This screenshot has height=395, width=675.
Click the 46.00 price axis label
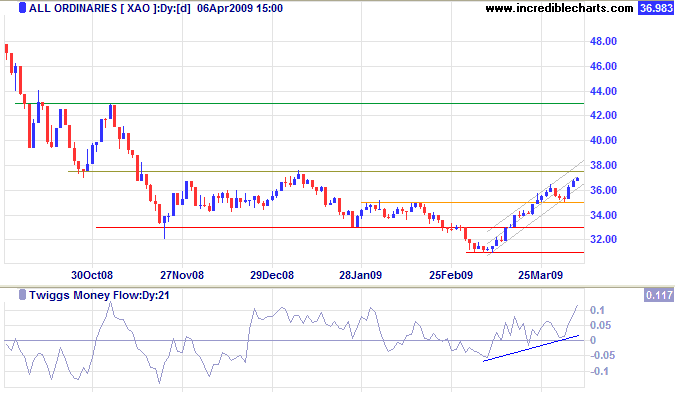pyautogui.click(x=603, y=66)
